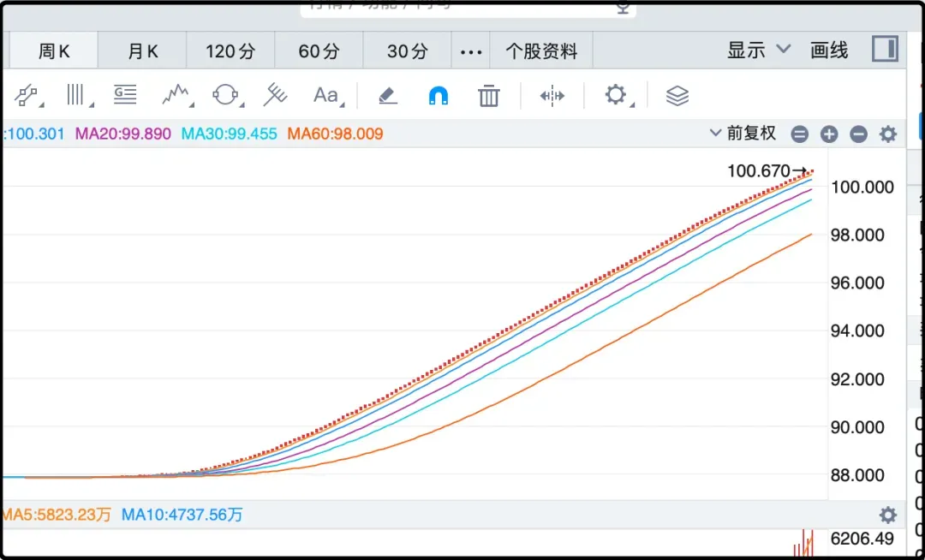The width and height of the screenshot is (925, 560).
Task: Select the Aa text annotation tool
Action: (x=326, y=95)
